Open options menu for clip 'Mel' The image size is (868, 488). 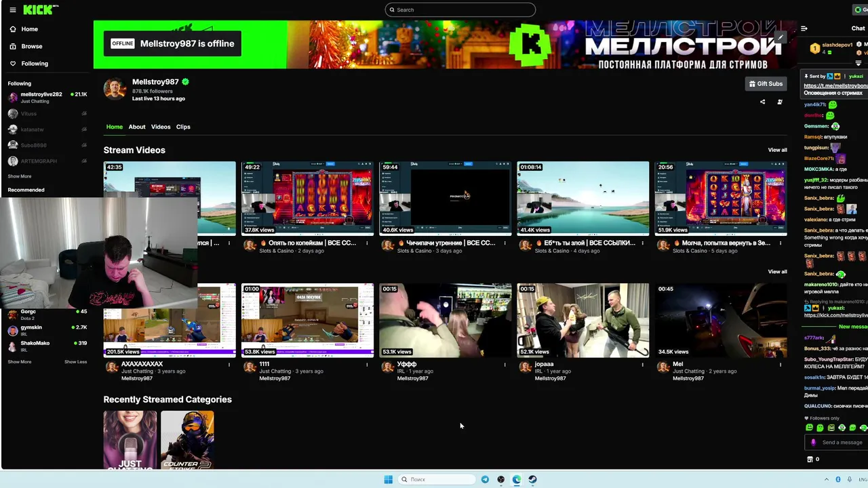pyautogui.click(x=780, y=364)
